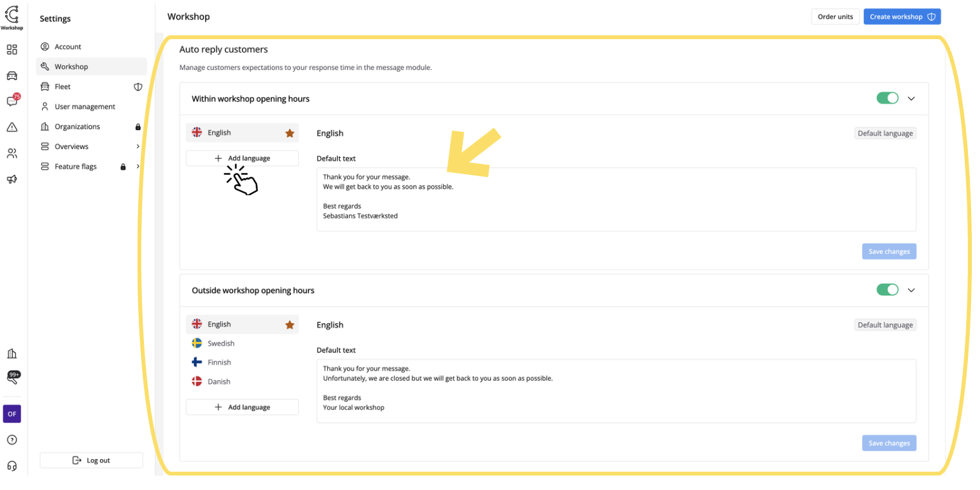
Task: Click the support headset icon
Action: click(x=12, y=466)
